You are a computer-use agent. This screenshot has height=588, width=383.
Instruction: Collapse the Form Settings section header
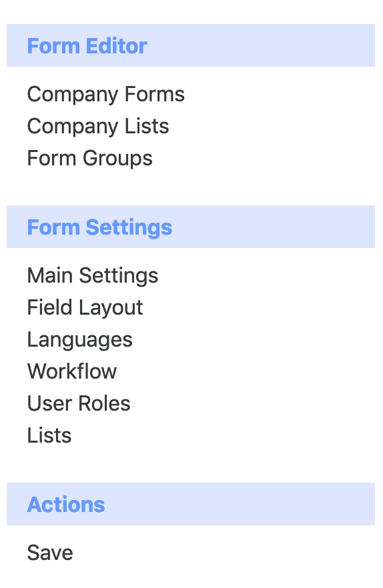191,227
